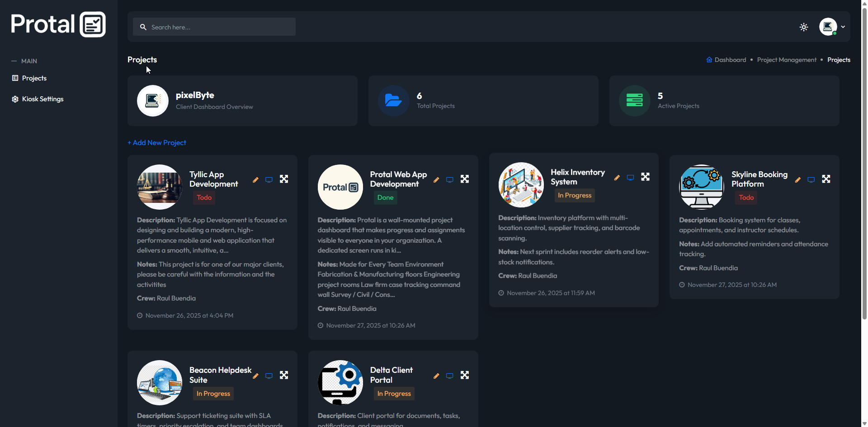The image size is (868, 427).
Task: Select the Projects icon in the sidebar
Action: click(14, 78)
